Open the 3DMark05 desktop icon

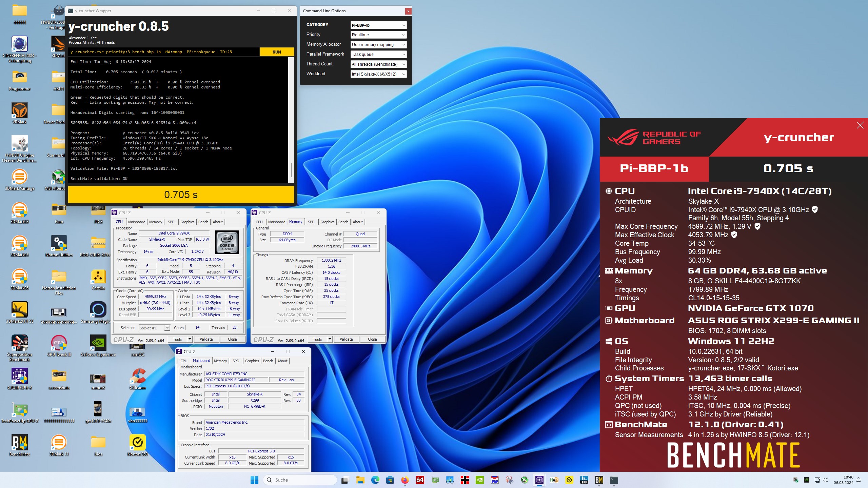[x=20, y=246]
